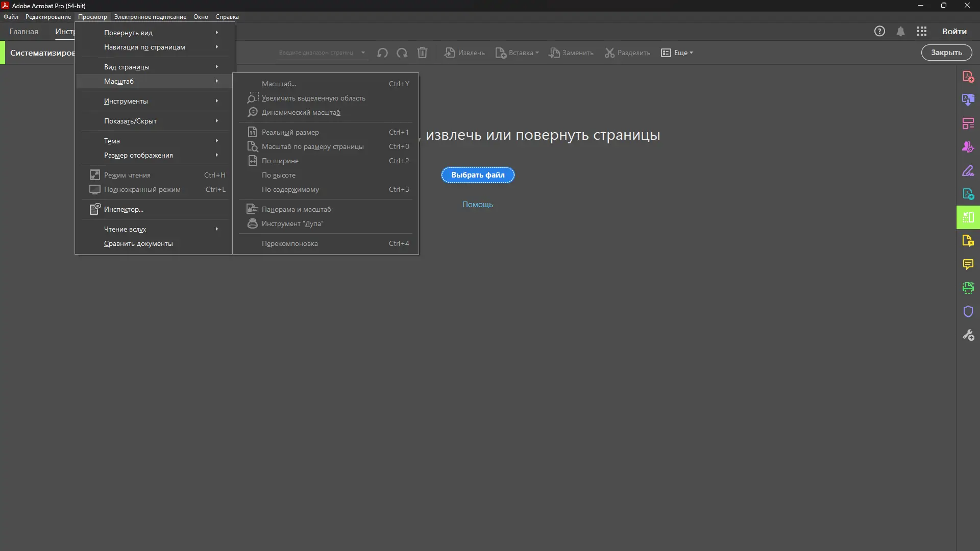The width and height of the screenshot is (980, 551).
Task: Rotate pages counterclockwise with the rotate icon
Action: tap(383, 53)
